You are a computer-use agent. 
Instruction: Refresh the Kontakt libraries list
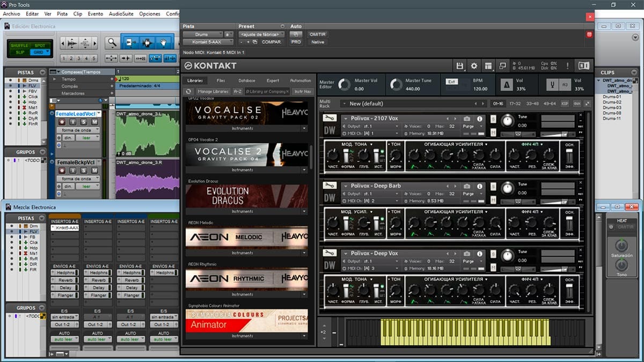tap(188, 92)
